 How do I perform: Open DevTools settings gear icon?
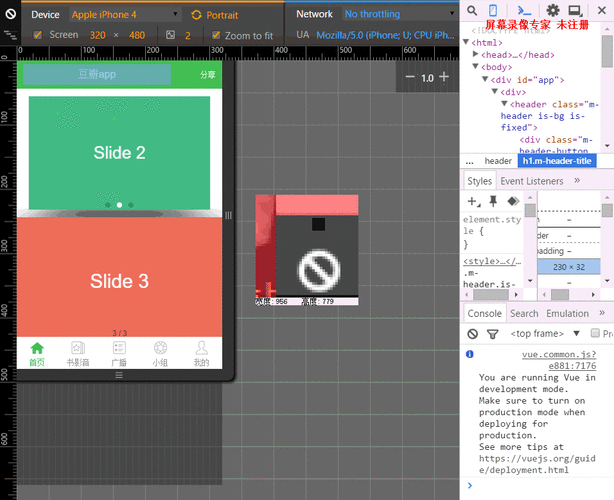552,11
